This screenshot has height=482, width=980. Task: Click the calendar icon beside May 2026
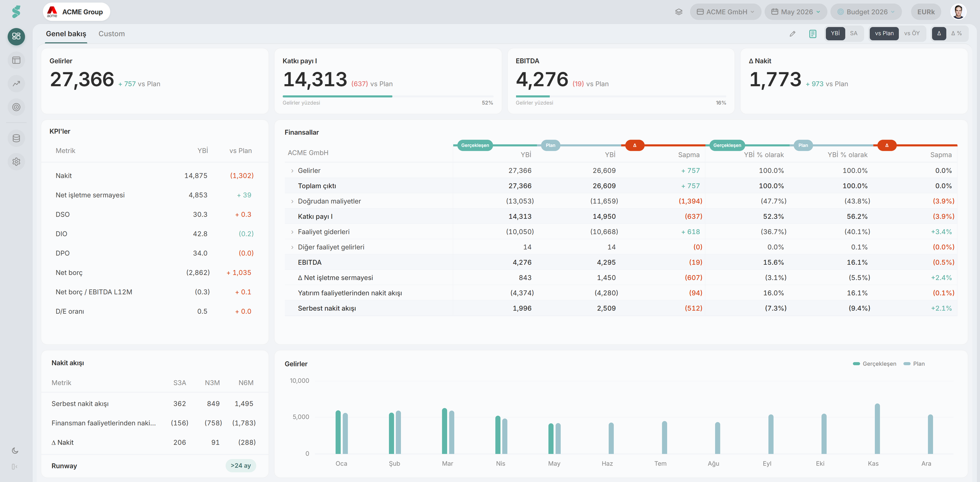click(774, 12)
